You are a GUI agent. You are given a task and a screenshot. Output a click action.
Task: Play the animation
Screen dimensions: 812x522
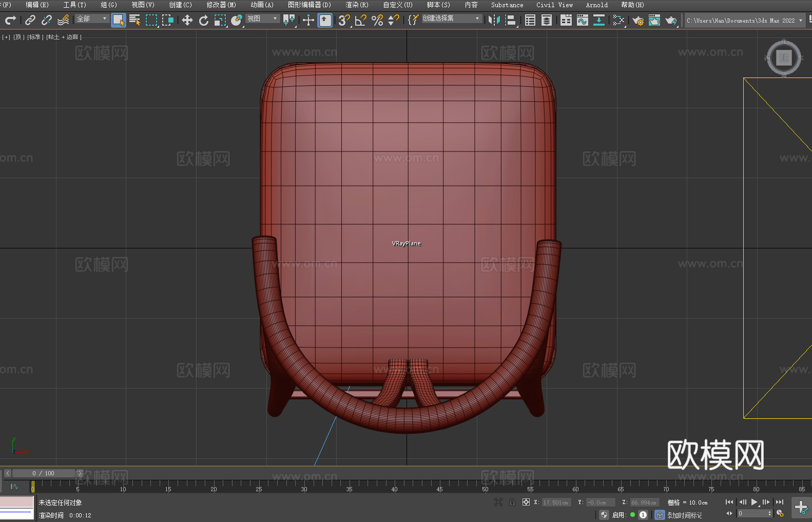(755, 502)
